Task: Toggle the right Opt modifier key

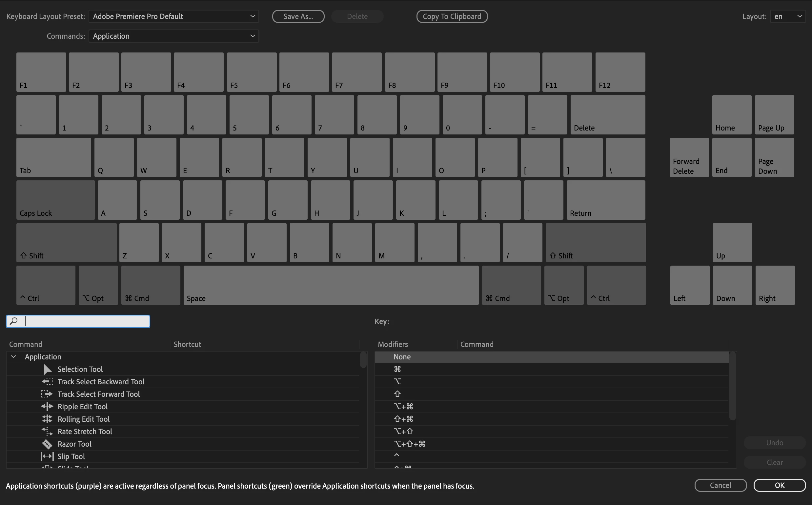Action: coord(563,285)
